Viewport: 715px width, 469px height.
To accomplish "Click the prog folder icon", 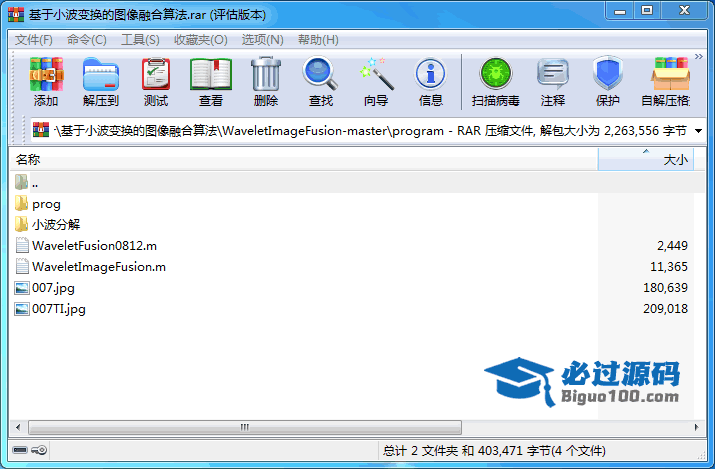I will pos(21,203).
